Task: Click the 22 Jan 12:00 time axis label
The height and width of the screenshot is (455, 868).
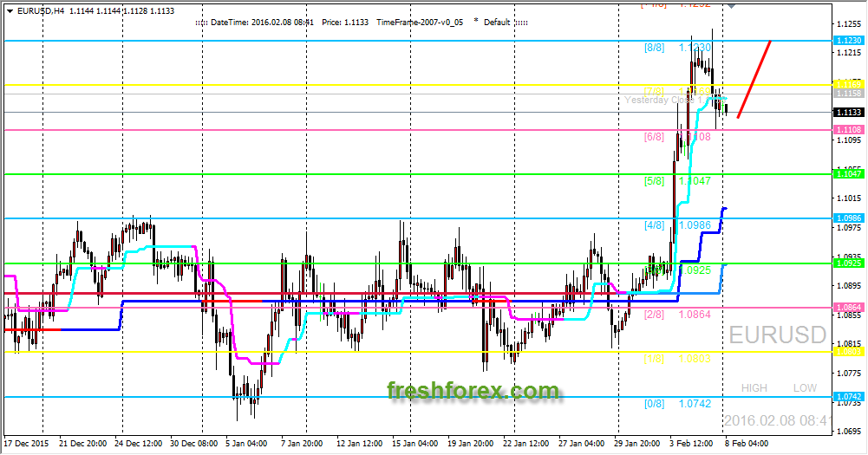Action: (525, 444)
